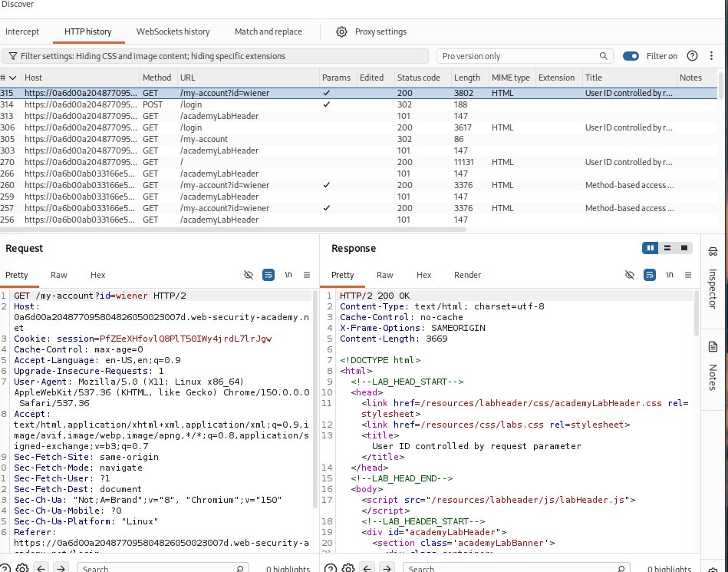Click the HTTP history table vertical scrollbar
The width and height of the screenshot is (728, 572).
720,85
